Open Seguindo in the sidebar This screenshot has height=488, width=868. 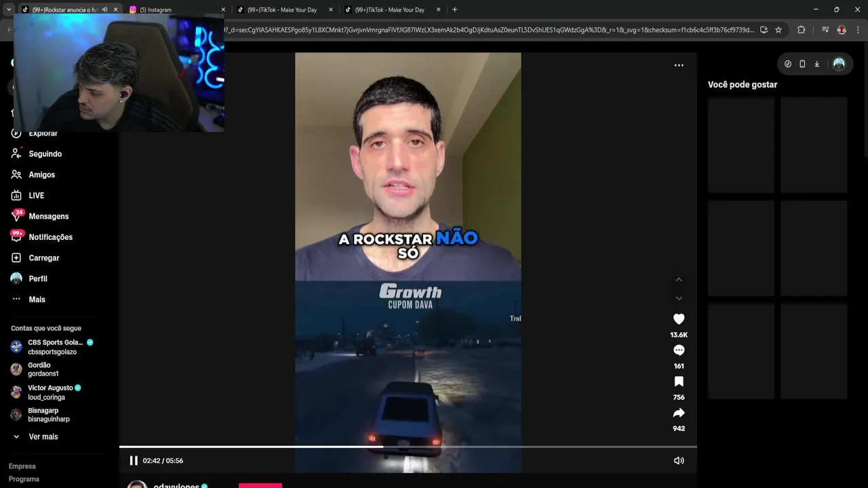pyautogui.click(x=45, y=154)
